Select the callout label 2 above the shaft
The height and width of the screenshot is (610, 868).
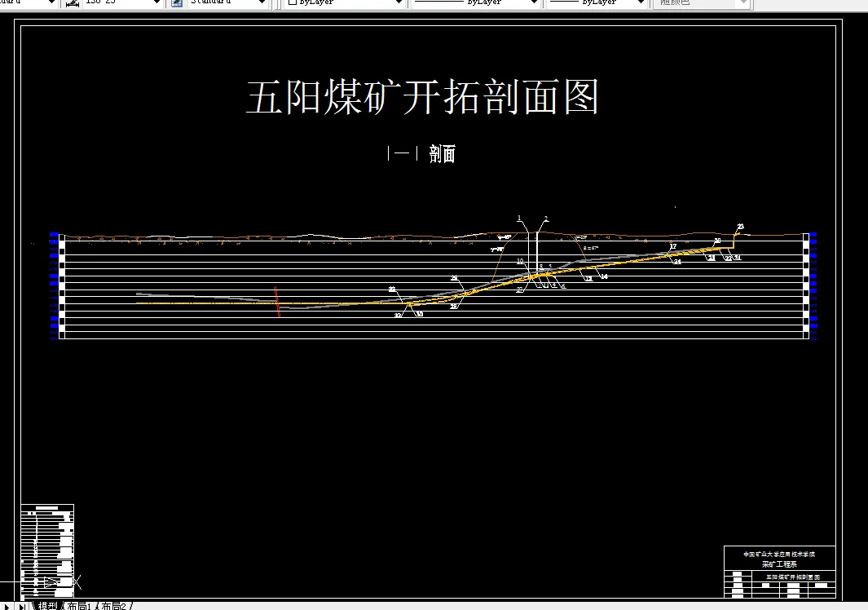pyautogui.click(x=546, y=219)
